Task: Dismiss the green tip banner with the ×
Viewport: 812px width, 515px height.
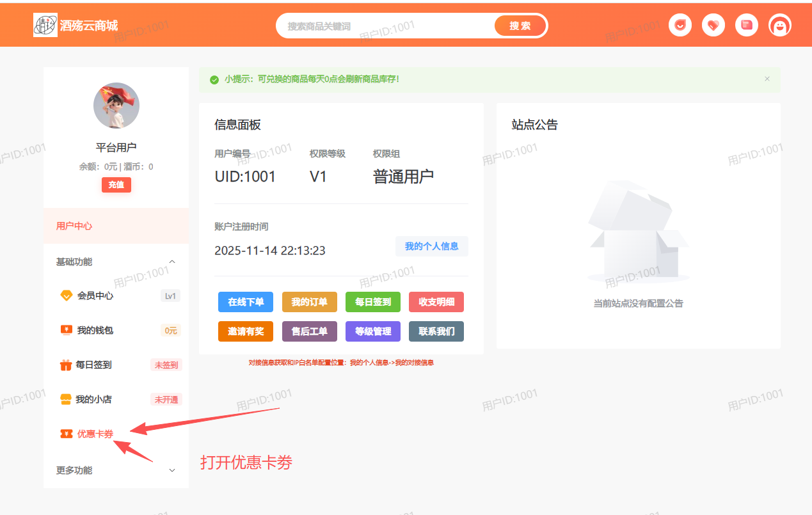Action: (x=767, y=79)
